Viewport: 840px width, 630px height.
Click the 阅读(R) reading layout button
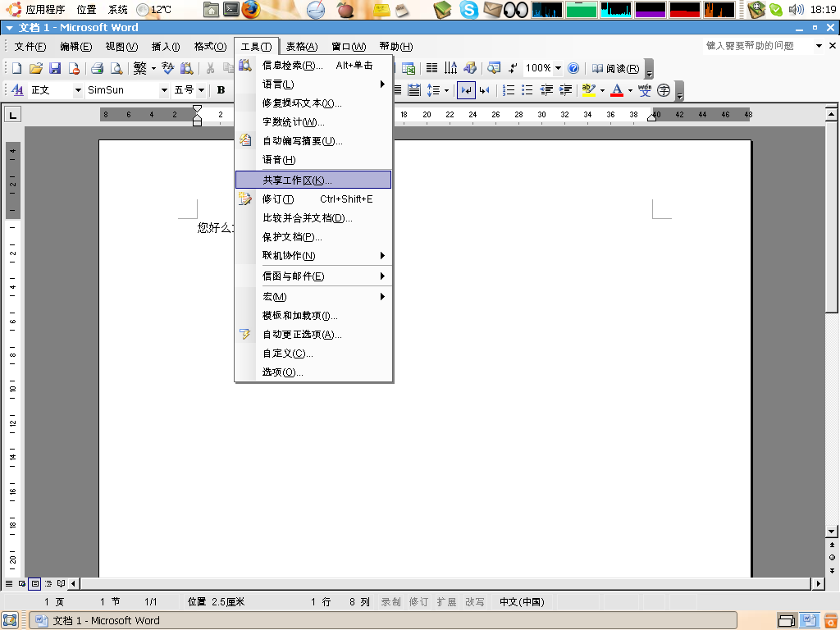coord(615,68)
